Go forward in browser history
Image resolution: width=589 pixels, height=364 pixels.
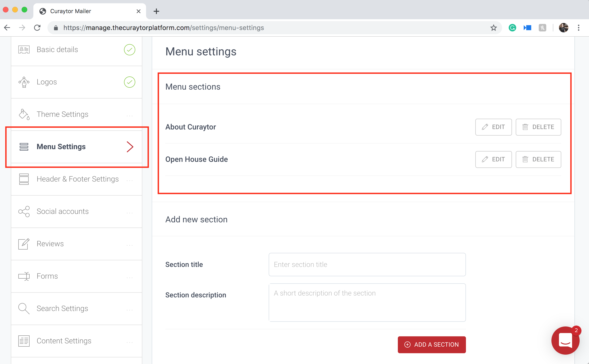tap(22, 28)
